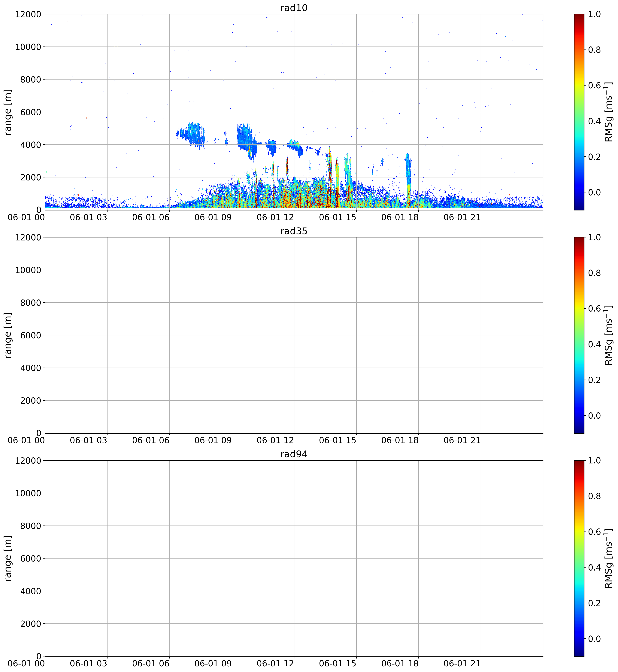Click the "0.8" tick on the rad94 colorbar
618x672 pixels.
594,496
